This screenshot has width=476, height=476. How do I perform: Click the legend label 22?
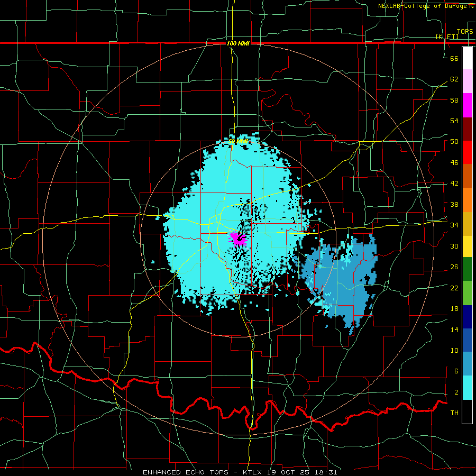point(454,288)
